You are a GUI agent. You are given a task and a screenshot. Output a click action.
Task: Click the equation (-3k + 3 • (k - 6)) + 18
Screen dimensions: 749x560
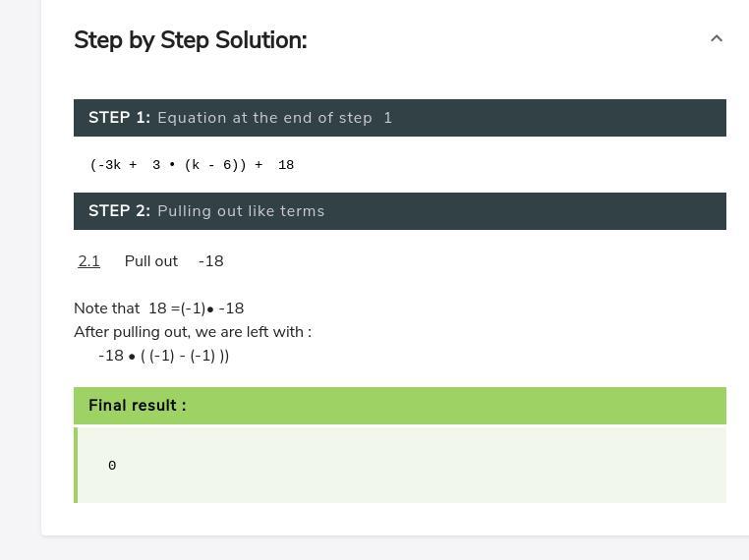pos(192,165)
